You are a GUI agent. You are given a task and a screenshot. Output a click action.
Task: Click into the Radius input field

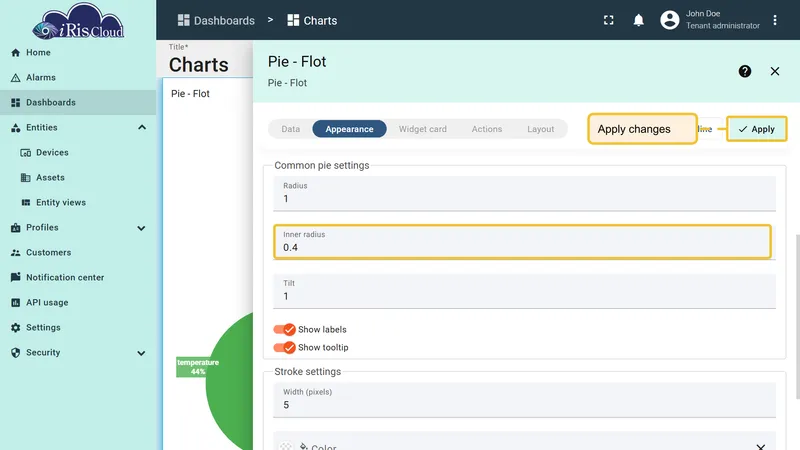(524, 193)
